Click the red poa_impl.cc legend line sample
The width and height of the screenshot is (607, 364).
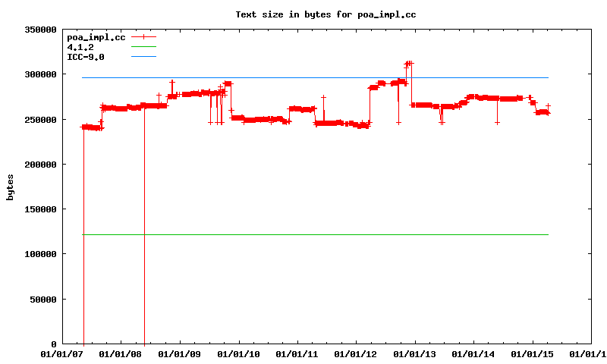pos(143,37)
